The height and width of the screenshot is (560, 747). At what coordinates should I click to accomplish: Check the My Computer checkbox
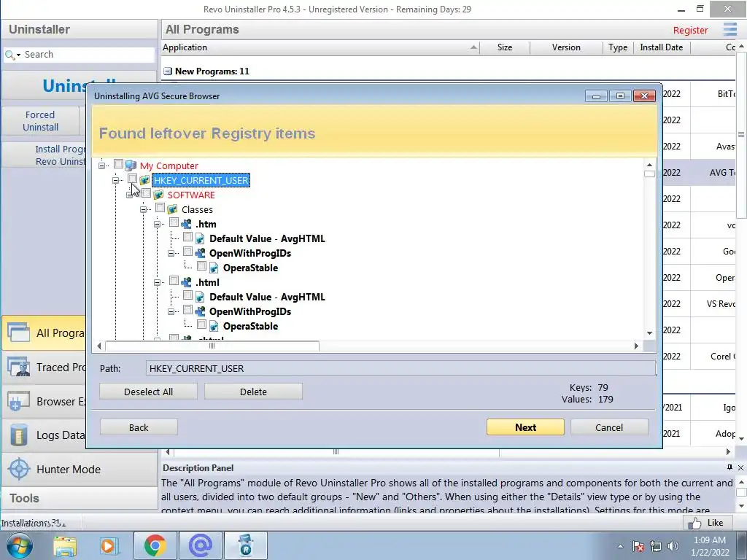(x=119, y=164)
